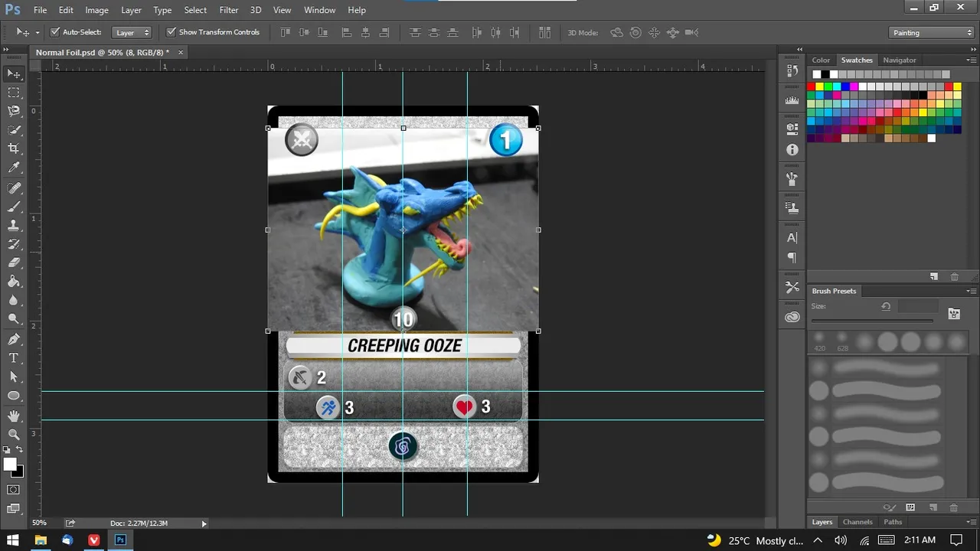Select the Hand tool
Screen dimensions: 980x551
[14, 416]
